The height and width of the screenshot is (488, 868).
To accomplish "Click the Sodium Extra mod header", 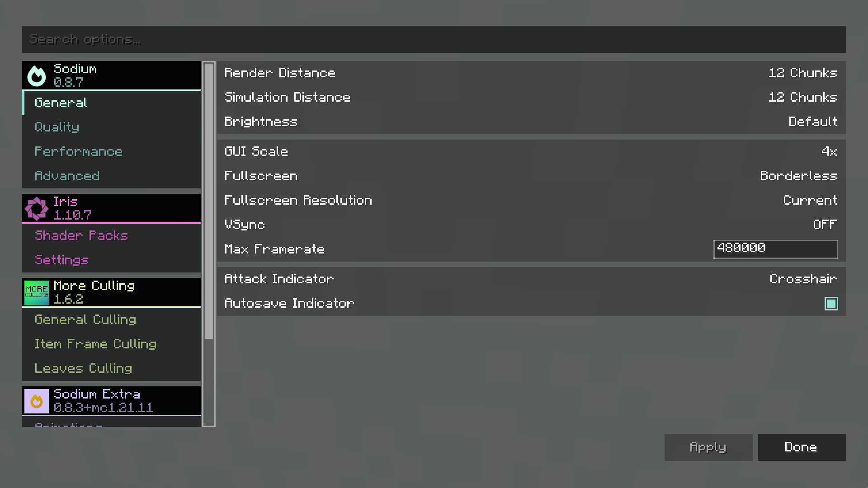I will click(x=111, y=401).
